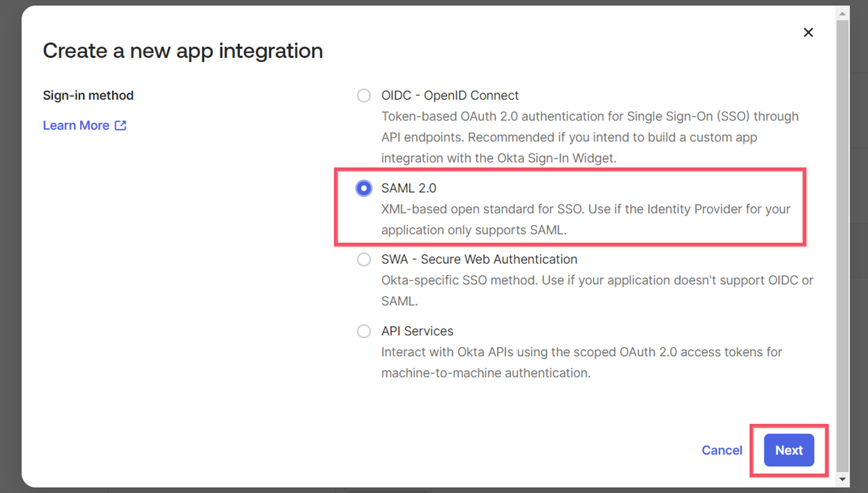Choose the SWA - Secure Web Authentication radio button

click(363, 259)
